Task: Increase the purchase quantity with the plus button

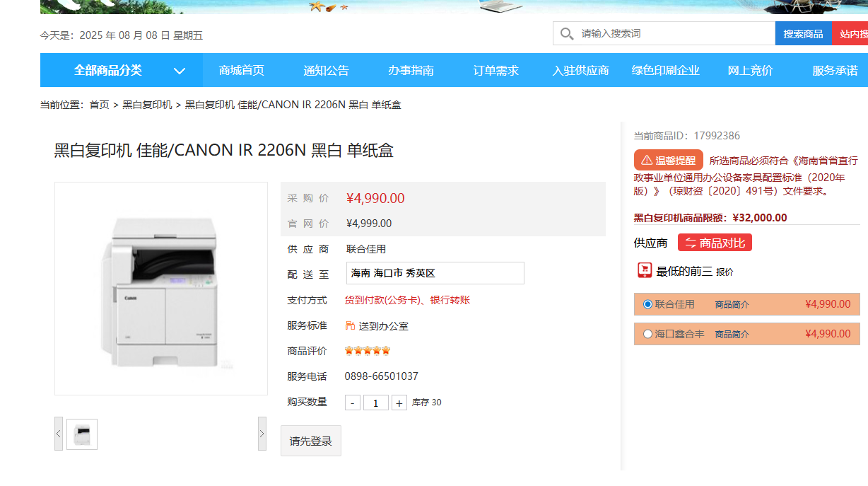Action: click(x=399, y=403)
